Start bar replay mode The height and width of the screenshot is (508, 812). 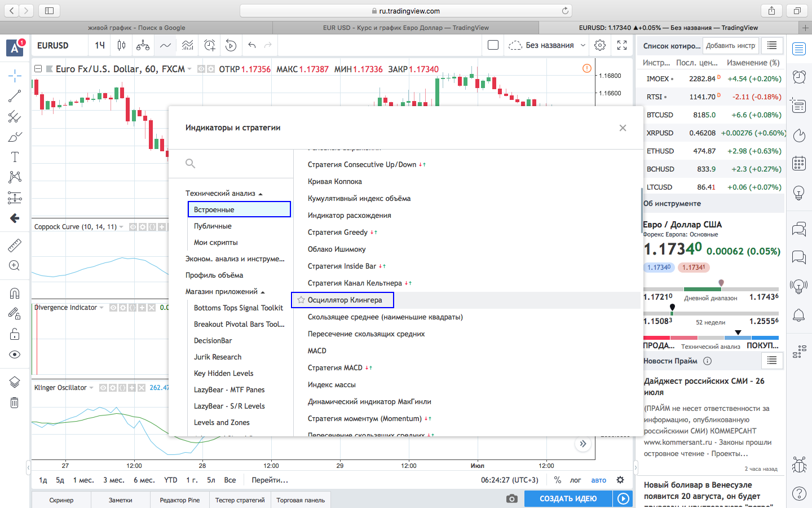coord(231,45)
